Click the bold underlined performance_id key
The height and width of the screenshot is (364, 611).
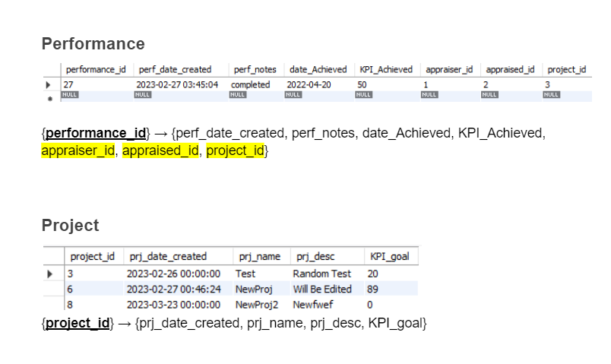(96, 133)
